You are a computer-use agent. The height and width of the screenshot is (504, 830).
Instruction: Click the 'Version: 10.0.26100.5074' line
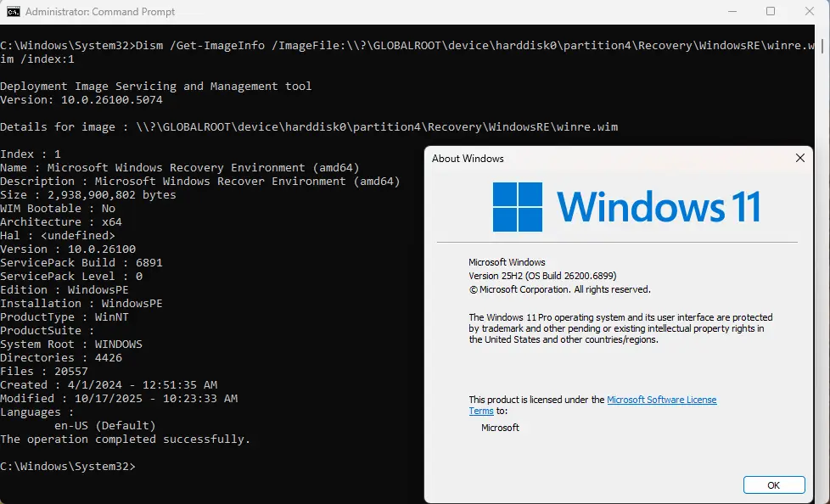(x=81, y=99)
